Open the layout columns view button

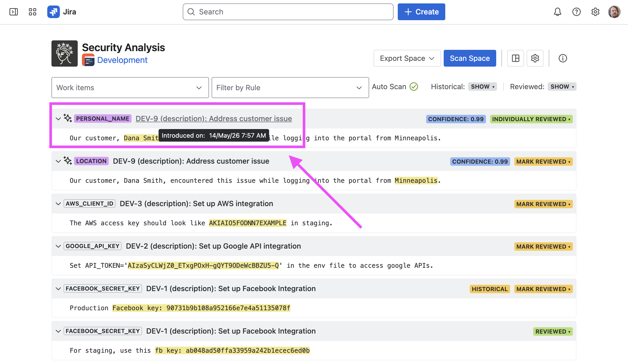point(516,58)
